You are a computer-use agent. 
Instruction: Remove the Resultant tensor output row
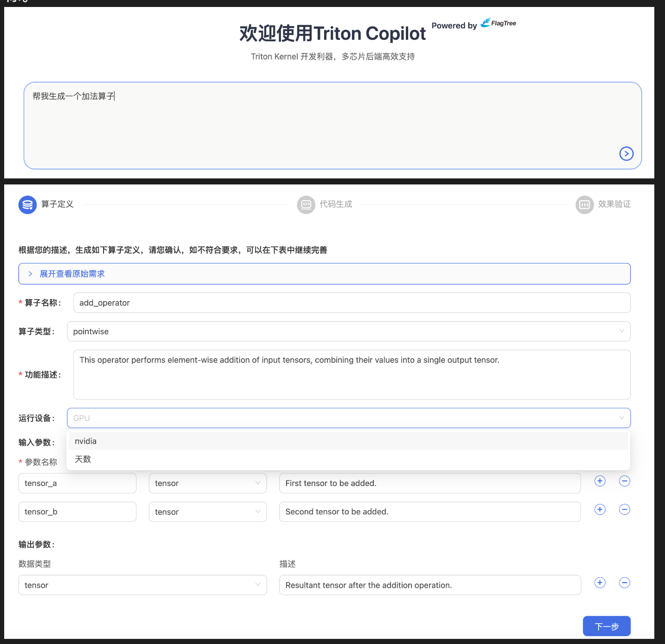click(x=625, y=583)
